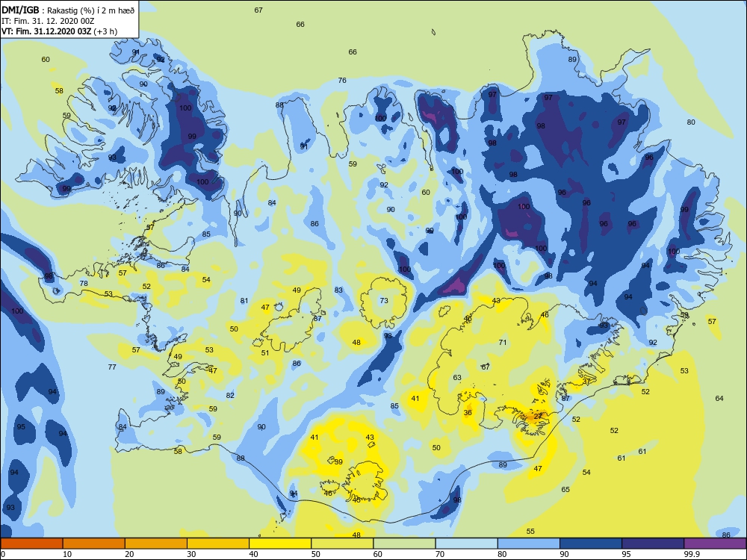Click the 10–20 orange legend swatch

tap(94, 544)
